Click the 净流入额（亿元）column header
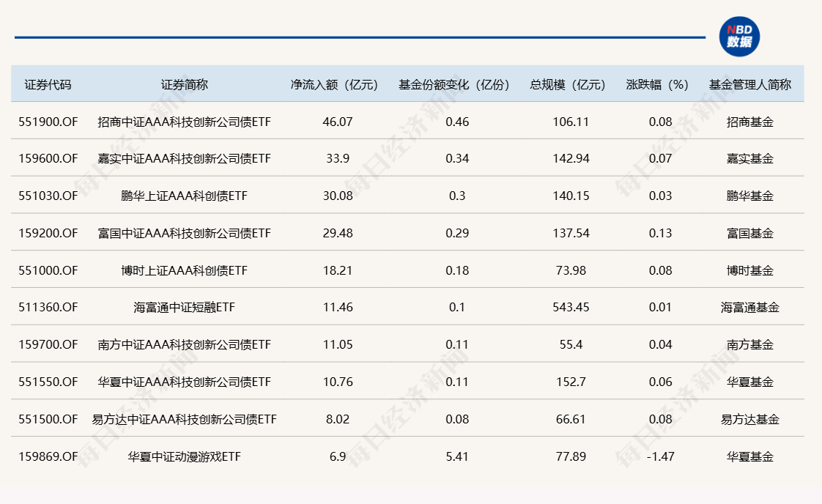 pos(333,84)
